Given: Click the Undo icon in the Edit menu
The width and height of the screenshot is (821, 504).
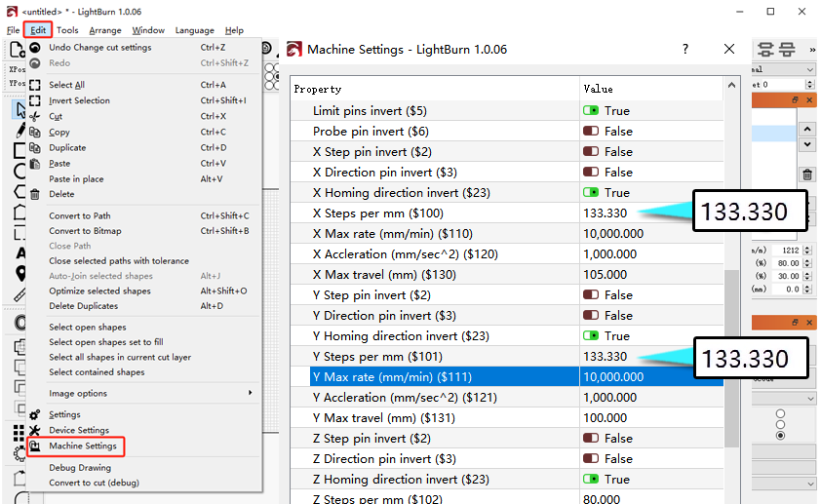Looking at the screenshot, I should pyautogui.click(x=35, y=48).
